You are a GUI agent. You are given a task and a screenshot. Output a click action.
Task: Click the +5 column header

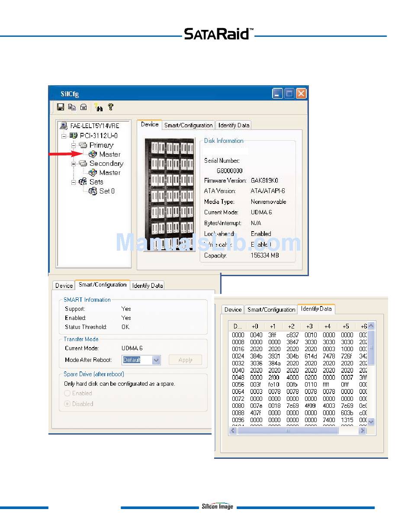[x=346, y=326]
